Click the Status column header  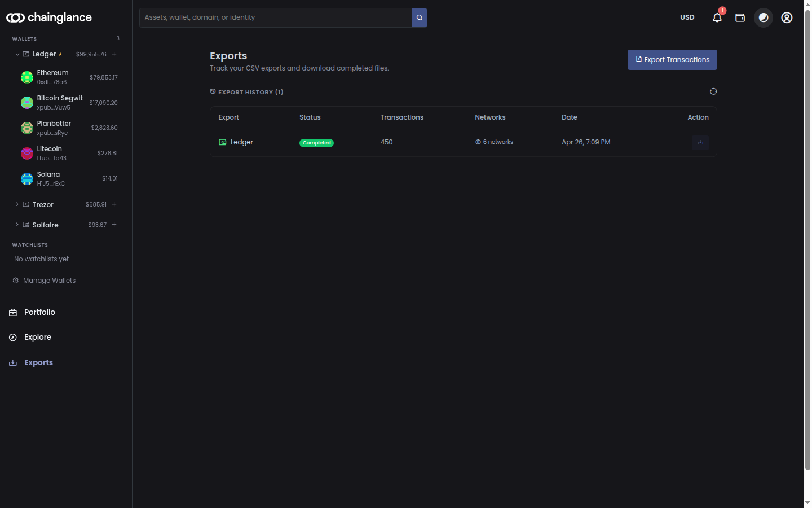click(x=310, y=117)
